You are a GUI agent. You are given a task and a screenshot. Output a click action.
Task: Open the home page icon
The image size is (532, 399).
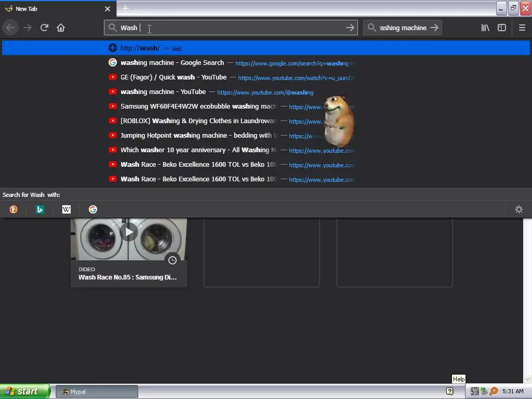click(61, 28)
